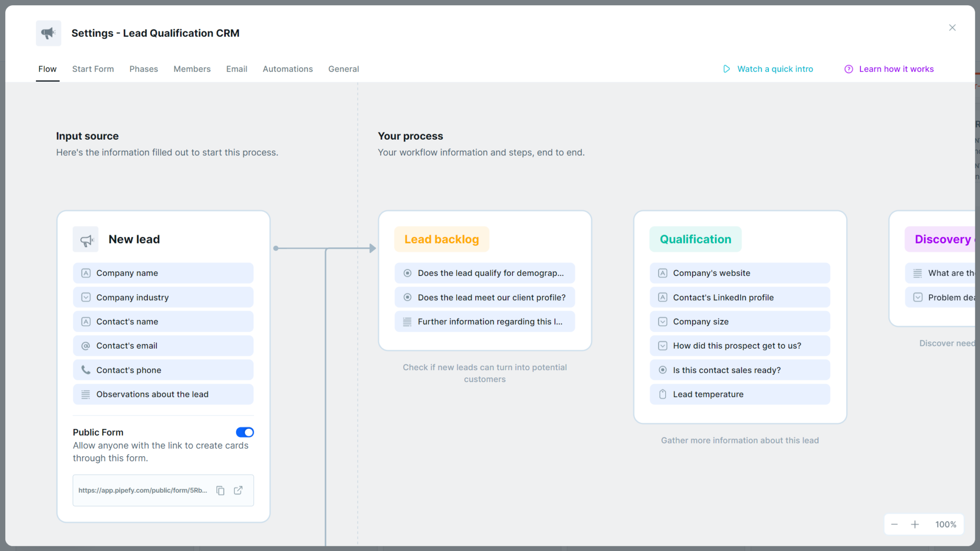Open public form in new tab via external-link icon
This screenshot has width=980, height=551.
coord(238,490)
